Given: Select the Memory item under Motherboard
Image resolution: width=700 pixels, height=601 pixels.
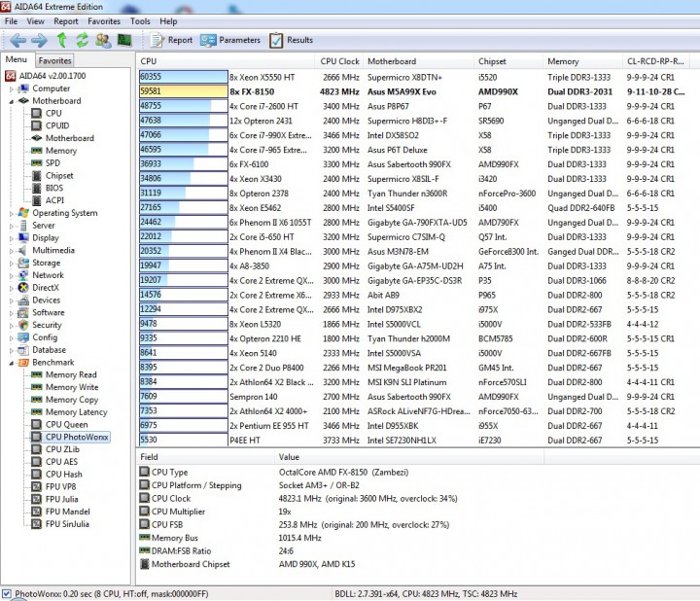Looking at the screenshot, I should coord(61,151).
